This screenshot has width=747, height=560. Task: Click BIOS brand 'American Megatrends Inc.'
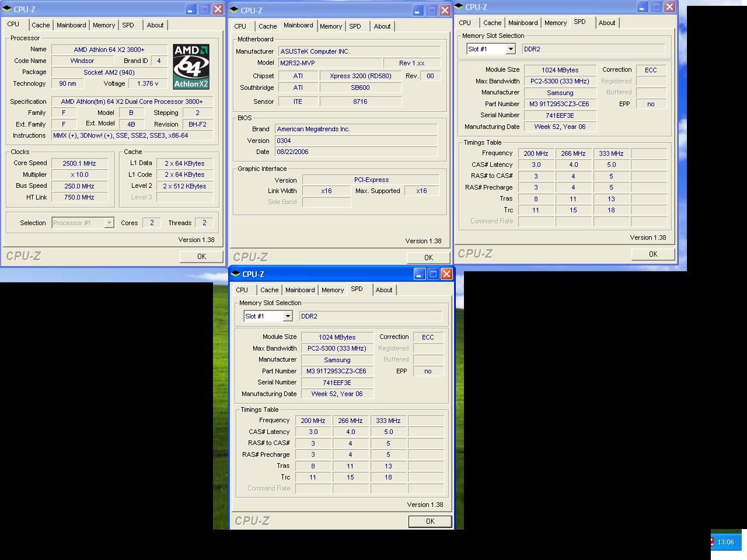pos(355,129)
